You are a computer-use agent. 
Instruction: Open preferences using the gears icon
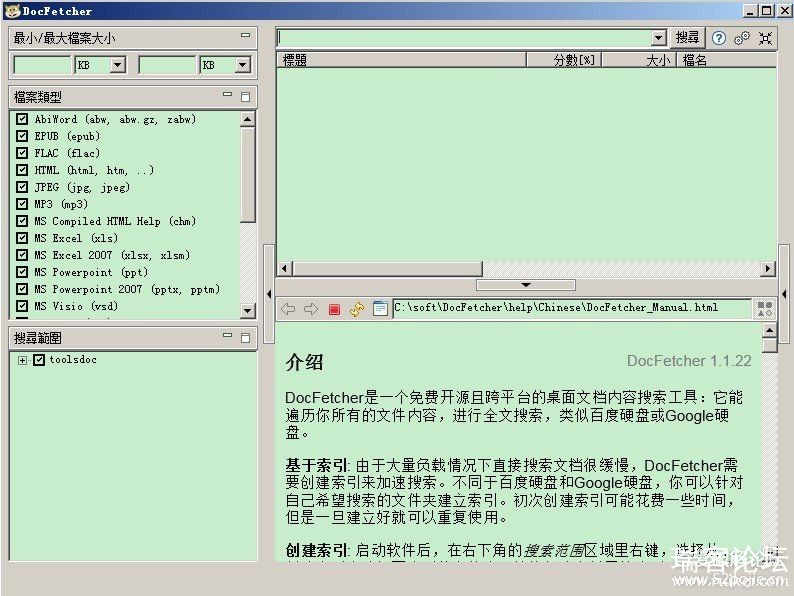coord(742,38)
